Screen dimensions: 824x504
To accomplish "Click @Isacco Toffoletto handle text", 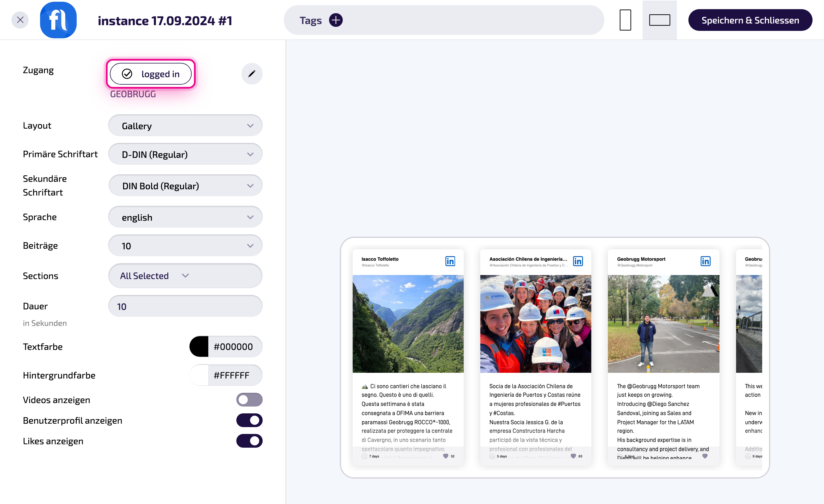I will click(375, 265).
